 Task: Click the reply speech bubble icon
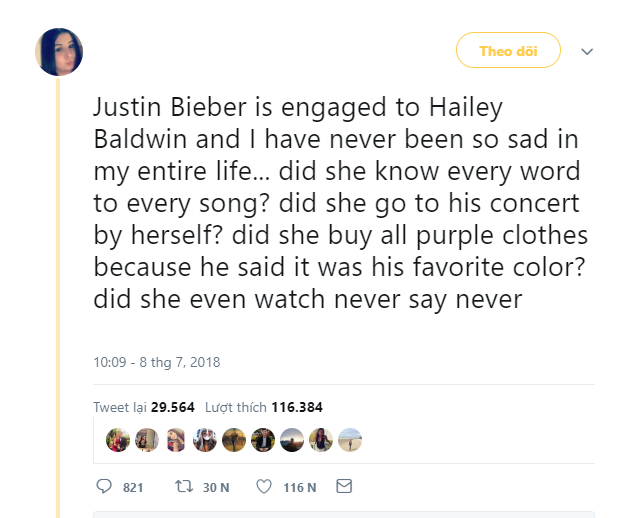105,487
